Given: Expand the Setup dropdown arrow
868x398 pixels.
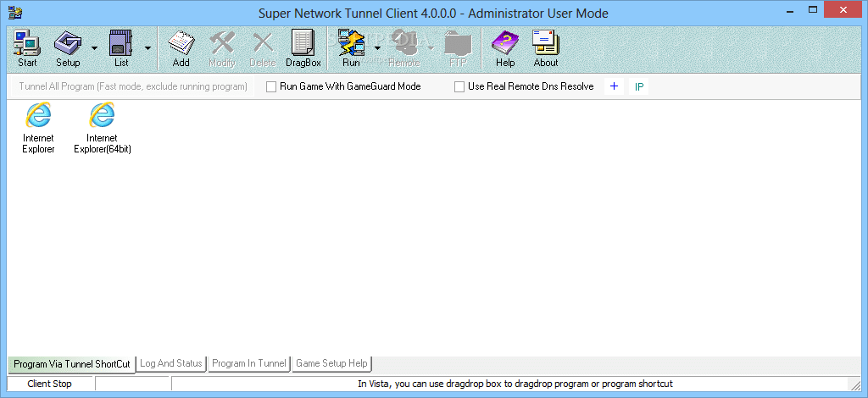Looking at the screenshot, I should (x=93, y=48).
